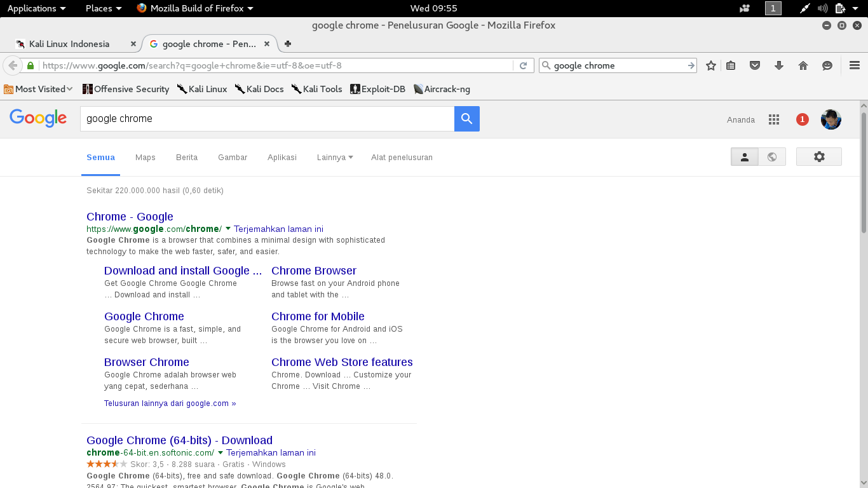Click the search bar go arrow
The width and height of the screenshot is (868, 488).
[691, 65]
